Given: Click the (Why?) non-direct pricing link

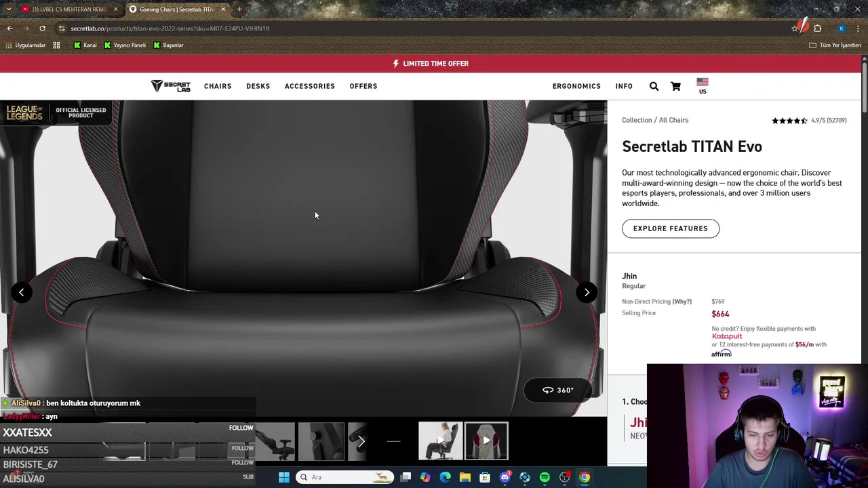Looking at the screenshot, I should click(x=682, y=302).
